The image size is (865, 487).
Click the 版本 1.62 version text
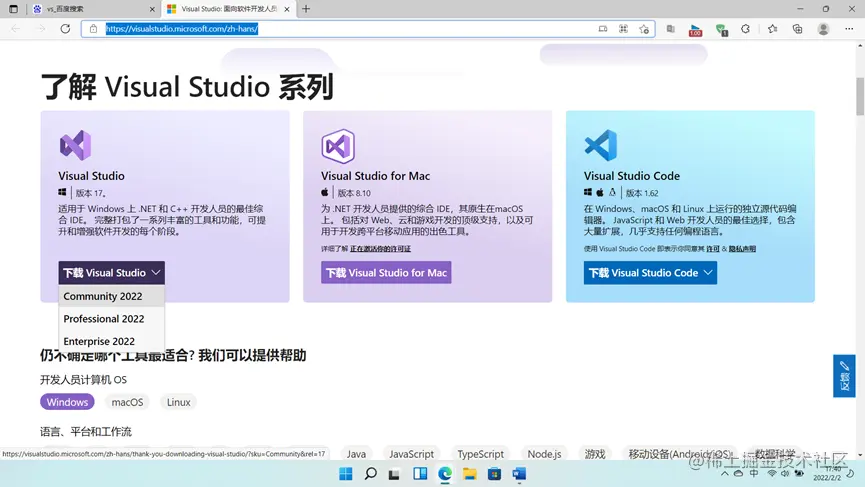[642, 193]
